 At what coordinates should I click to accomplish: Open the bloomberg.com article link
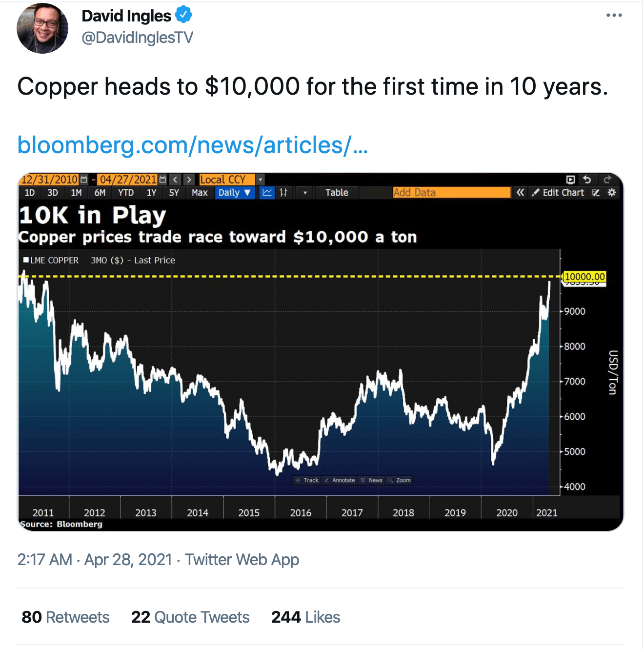pyautogui.click(x=192, y=145)
